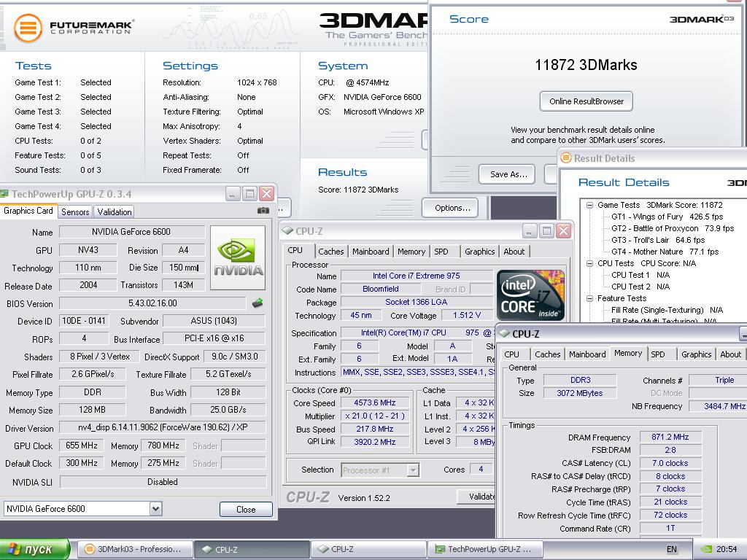747x560 pixels.
Task: Open SPD tab in the Memory CPU-Z window
Action: [x=658, y=354]
